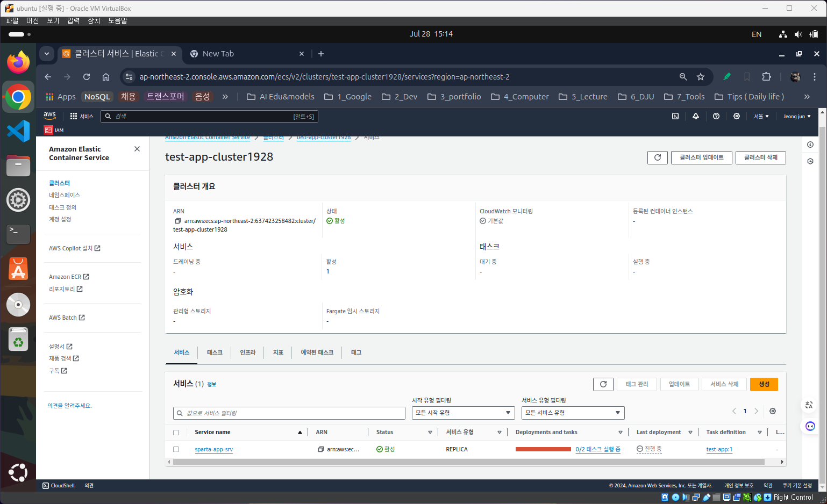Open the 0/2 태스크 실행 중 link

(x=598, y=449)
